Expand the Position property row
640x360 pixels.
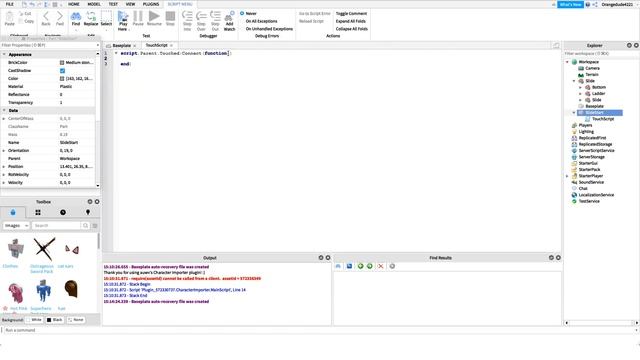pyautogui.click(x=4, y=167)
